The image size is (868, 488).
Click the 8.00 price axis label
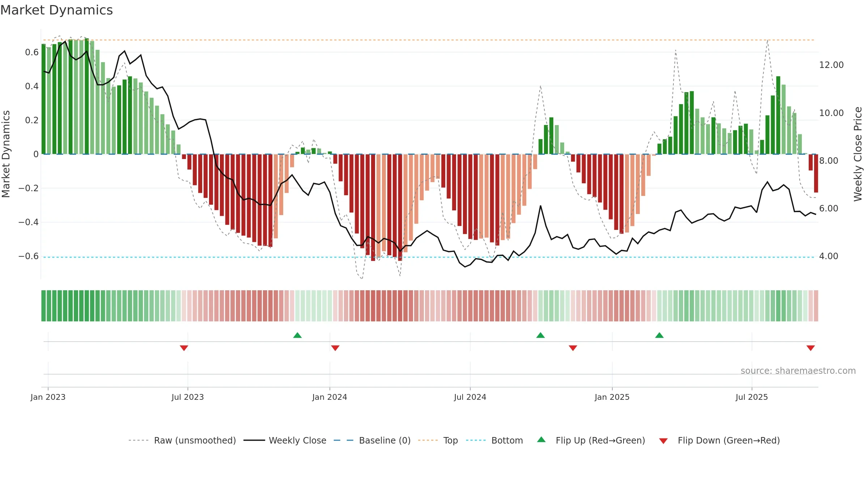(x=829, y=160)
